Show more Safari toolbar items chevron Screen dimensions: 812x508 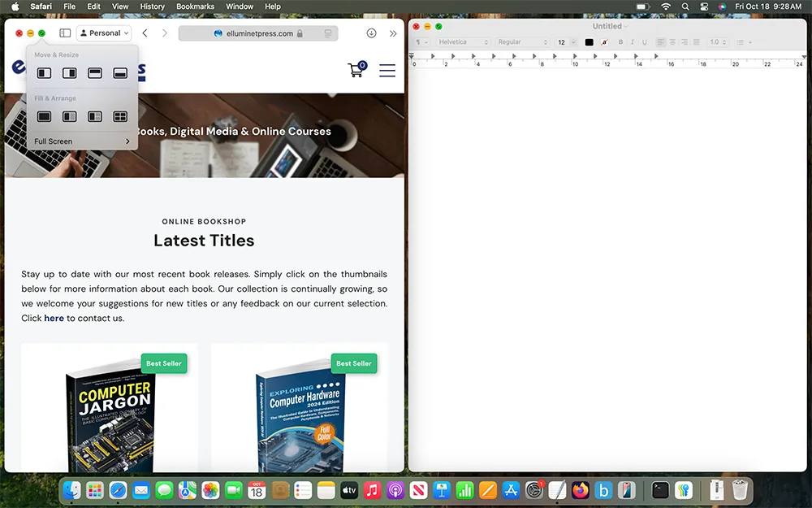(x=393, y=33)
